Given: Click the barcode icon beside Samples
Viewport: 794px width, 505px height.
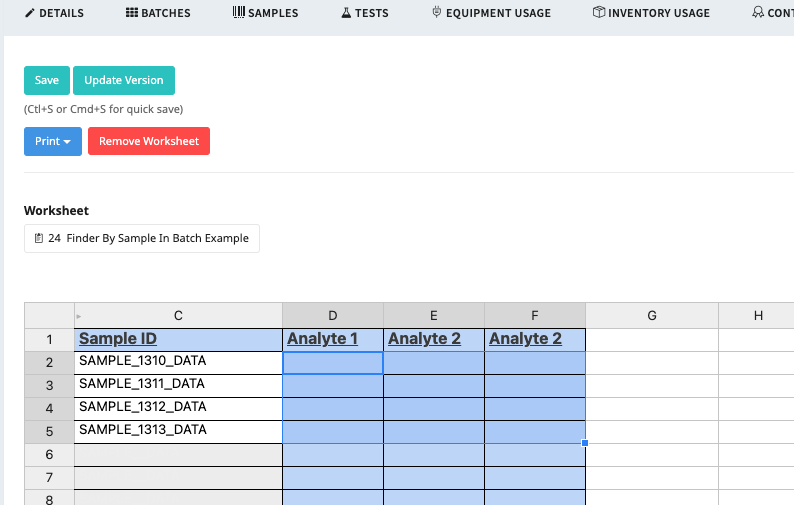Looking at the screenshot, I should [239, 12].
